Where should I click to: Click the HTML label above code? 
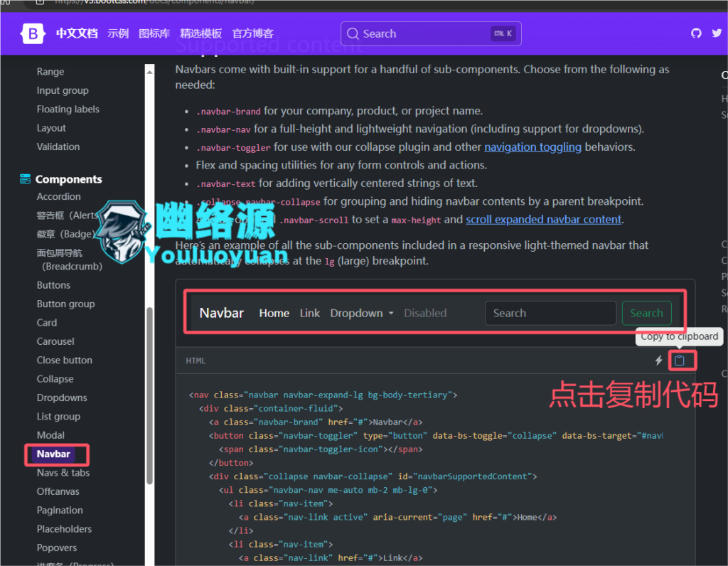point(196,361)
